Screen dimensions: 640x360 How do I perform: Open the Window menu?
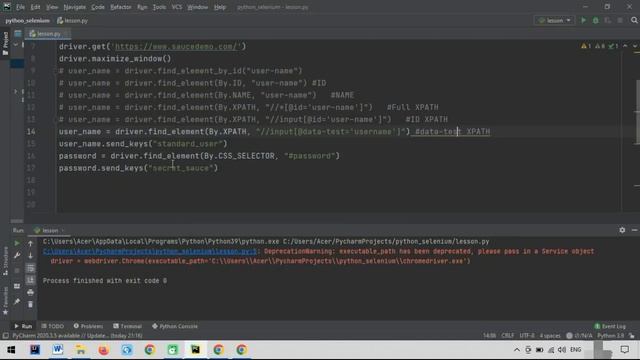(x=198, y=7)
